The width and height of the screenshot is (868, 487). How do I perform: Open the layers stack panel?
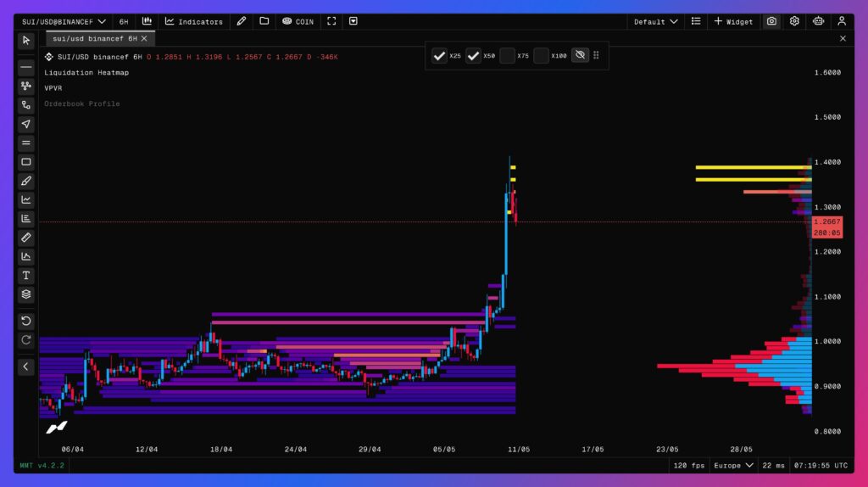coord(26,294)
